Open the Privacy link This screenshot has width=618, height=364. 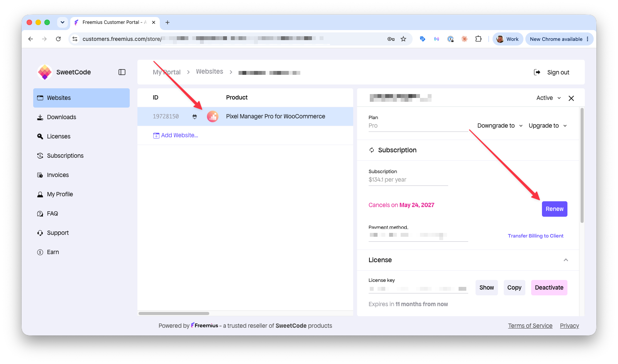[x=569, y=326]
